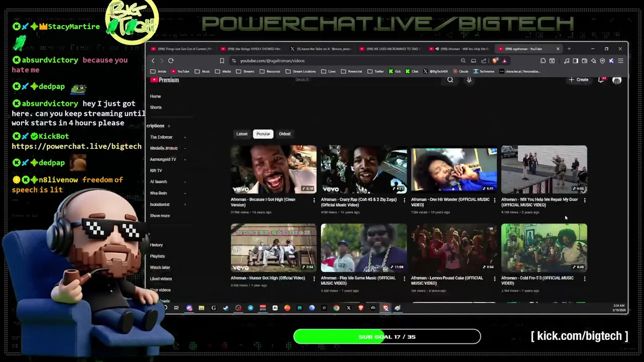Open the Streams bookmarks folder
644x362 pixels.
click(246, 71)
